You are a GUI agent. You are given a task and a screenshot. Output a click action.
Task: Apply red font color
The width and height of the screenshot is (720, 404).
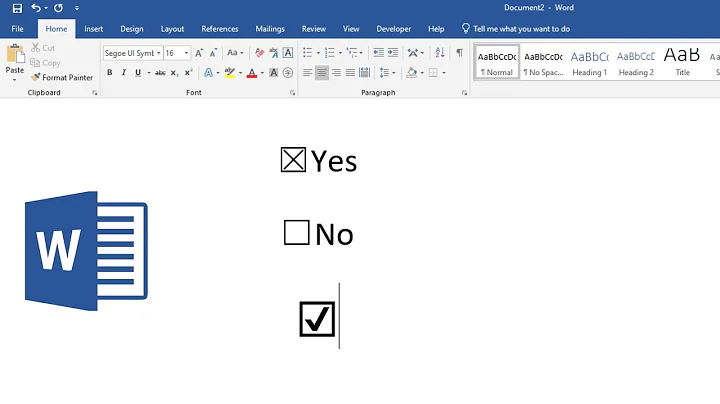tap(252, 73)
